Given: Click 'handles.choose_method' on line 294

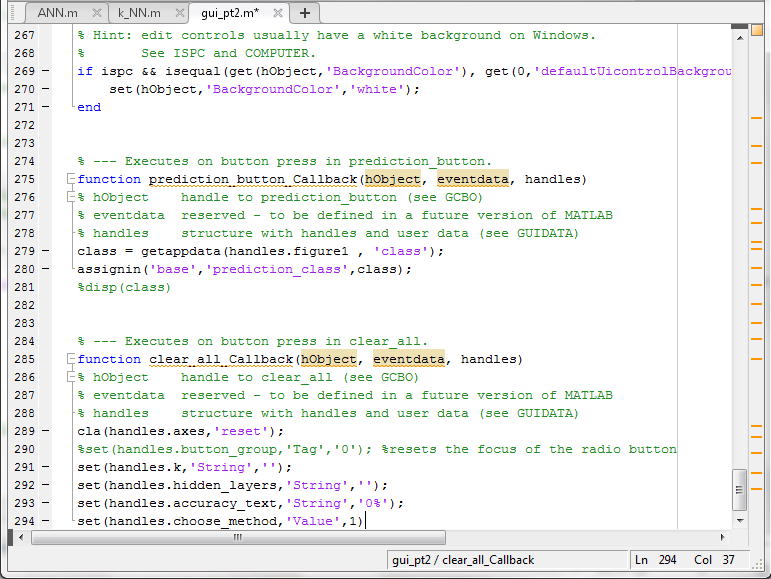Looking at the screenshot, I should pos(193,521).
